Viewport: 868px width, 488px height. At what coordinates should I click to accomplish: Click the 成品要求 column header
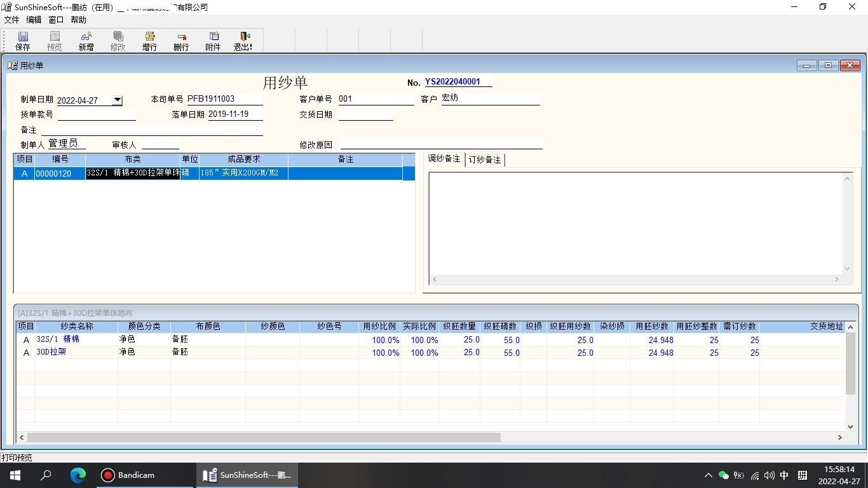pyautogui.click(x=244, y=159)
